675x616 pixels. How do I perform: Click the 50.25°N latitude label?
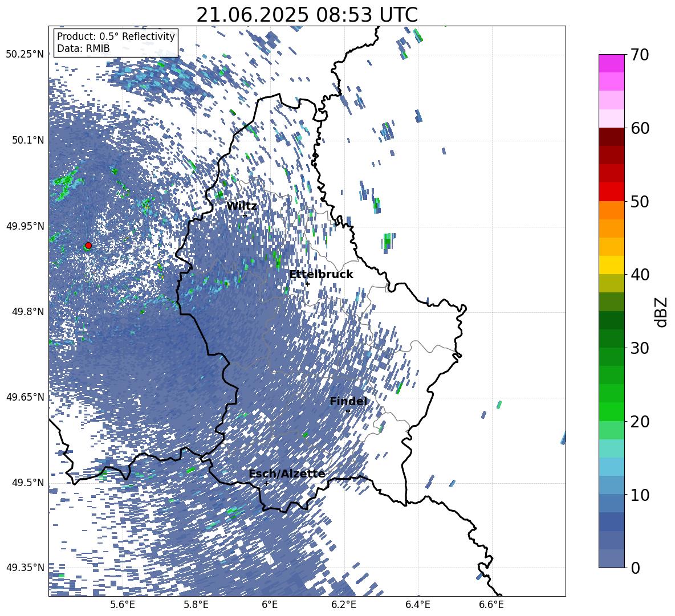pos(25,55)
